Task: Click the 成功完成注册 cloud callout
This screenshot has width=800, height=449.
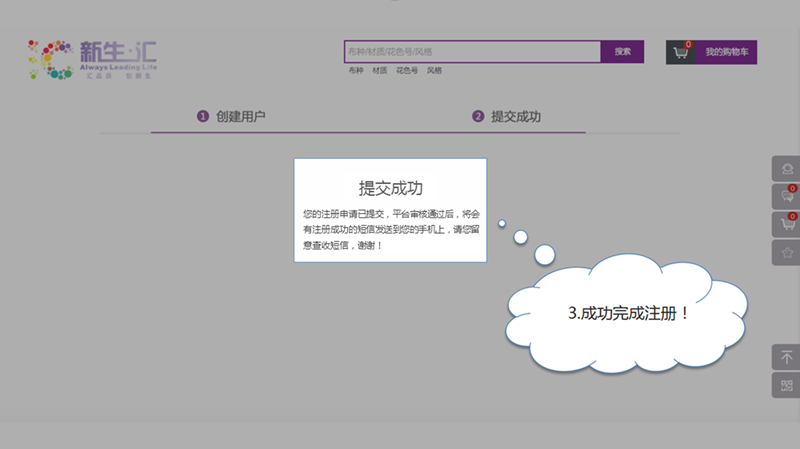Action: [628, 313]
